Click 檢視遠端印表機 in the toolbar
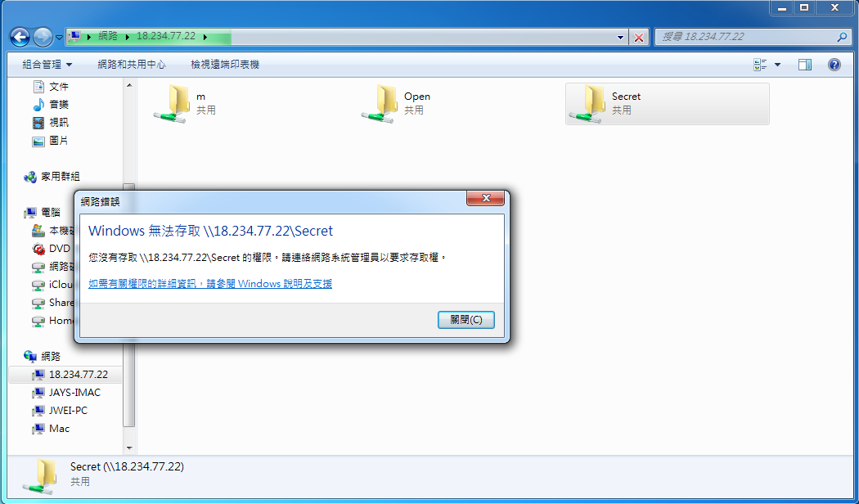This screenshot has height=504, width=859. (225, 65)
